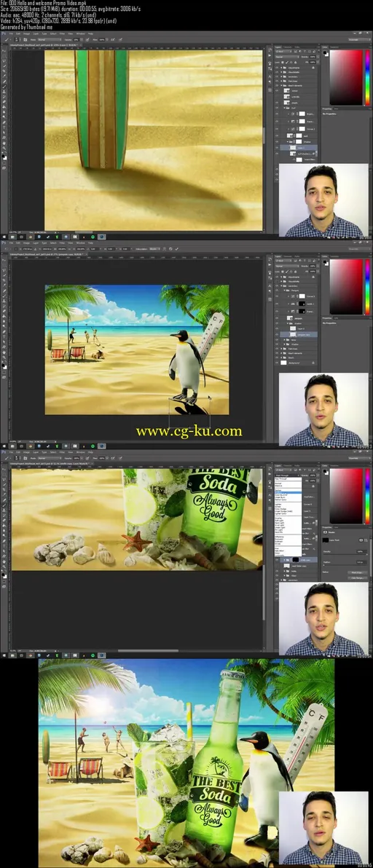The width and height of the screenshot is (373, 868).
Task: Click Color Range button in soda frame
Action: point(358,578)
